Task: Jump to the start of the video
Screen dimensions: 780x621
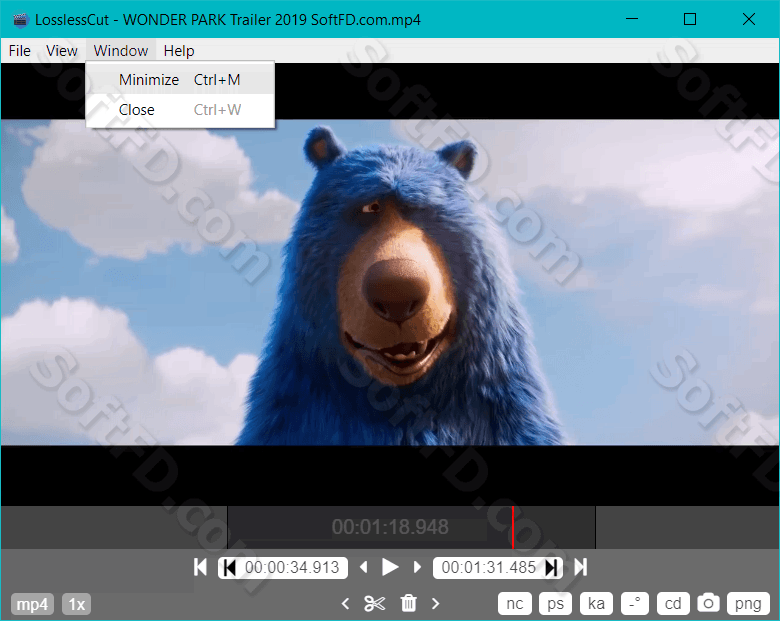Action: [x=200, y=567]
